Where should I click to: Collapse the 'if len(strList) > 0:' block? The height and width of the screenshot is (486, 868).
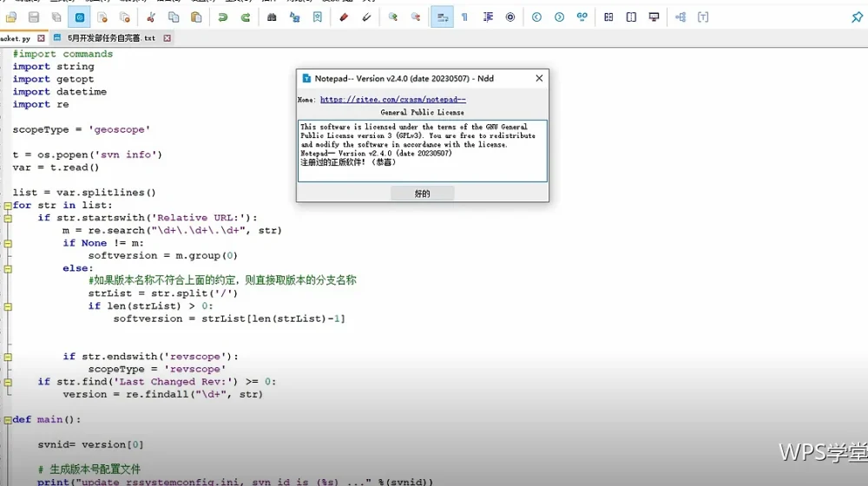(x=8, y=306)
